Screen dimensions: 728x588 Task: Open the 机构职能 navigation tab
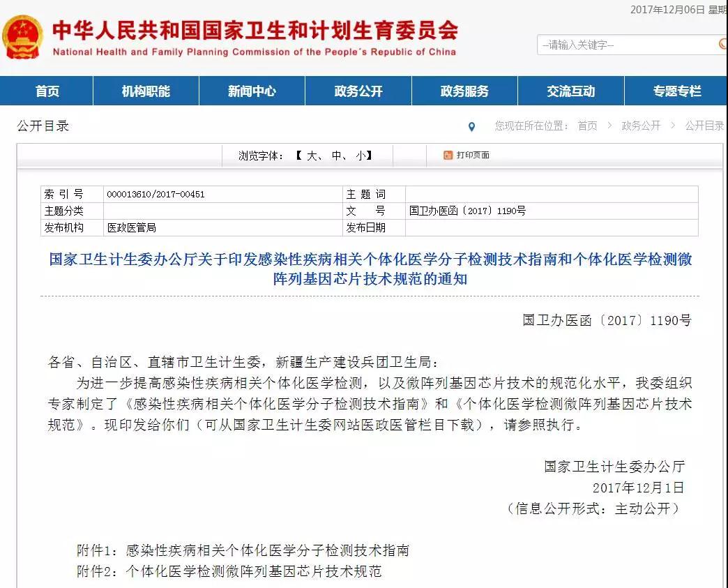coord(146,91)
